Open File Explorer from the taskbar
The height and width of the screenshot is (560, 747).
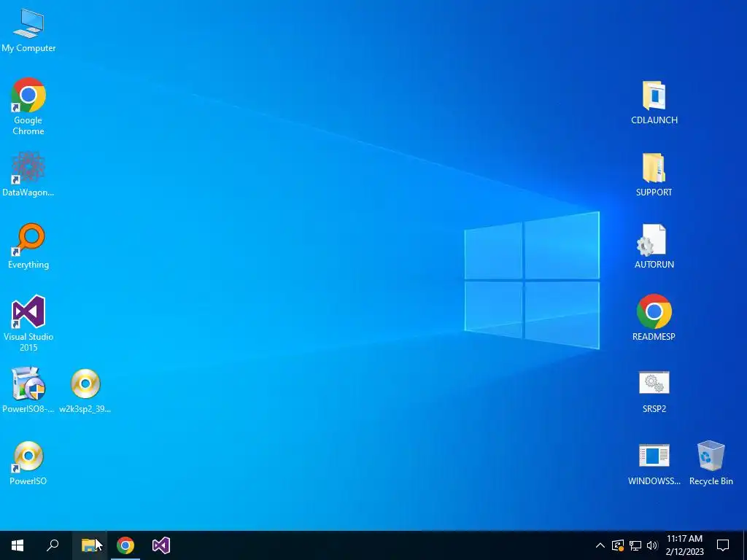point(89,545)
